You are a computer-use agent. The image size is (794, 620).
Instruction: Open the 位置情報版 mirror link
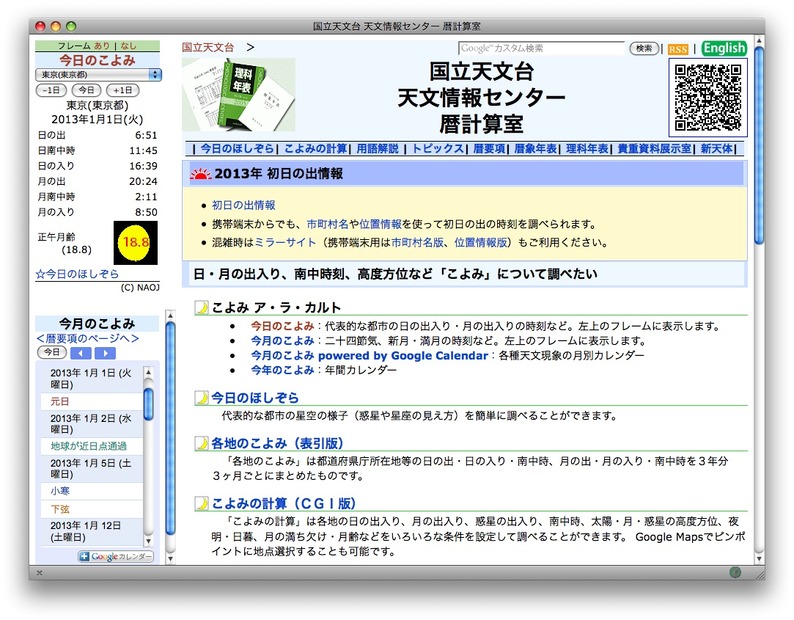click(x=481, y=242)
